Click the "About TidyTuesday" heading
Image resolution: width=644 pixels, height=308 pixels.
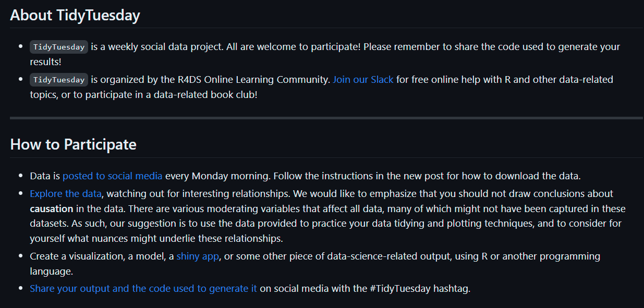click(x=75, y=15)
